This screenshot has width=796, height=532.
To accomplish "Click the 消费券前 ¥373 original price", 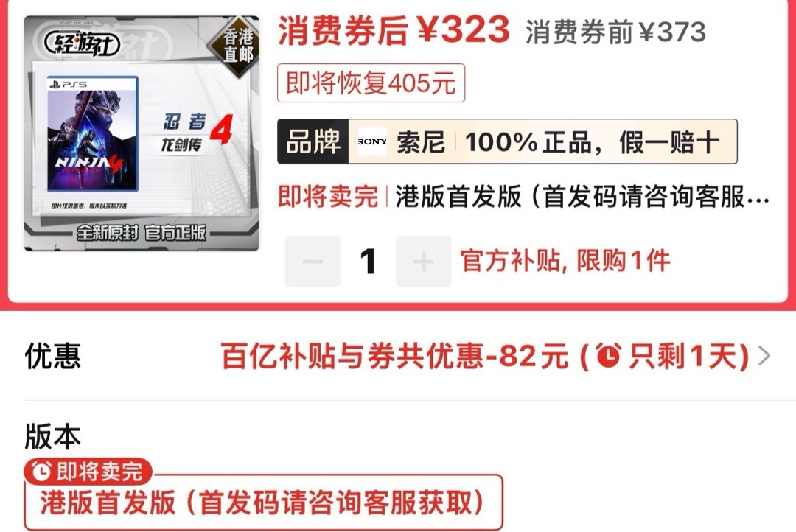I will pyautogui.click(x=615, y=32).
